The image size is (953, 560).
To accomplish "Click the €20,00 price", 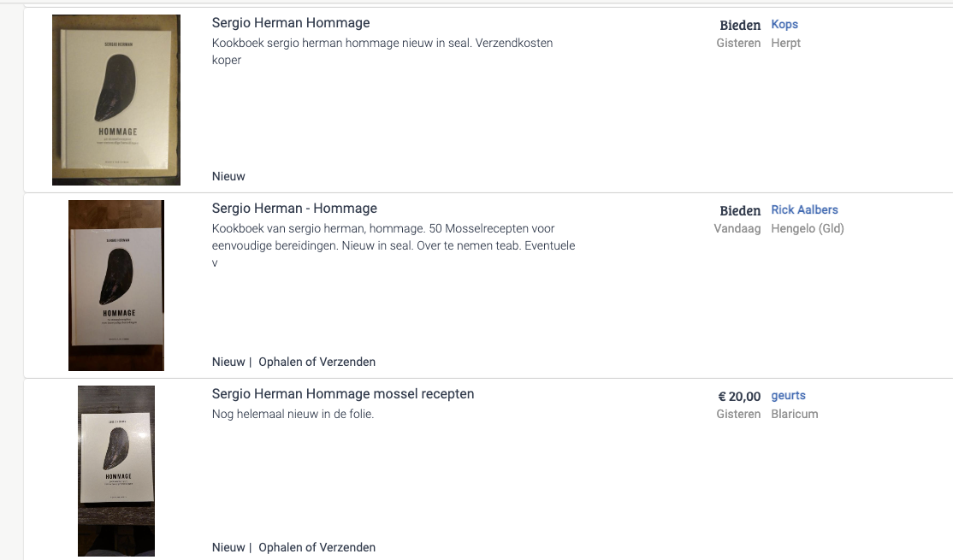I will [x=739, y=397].
